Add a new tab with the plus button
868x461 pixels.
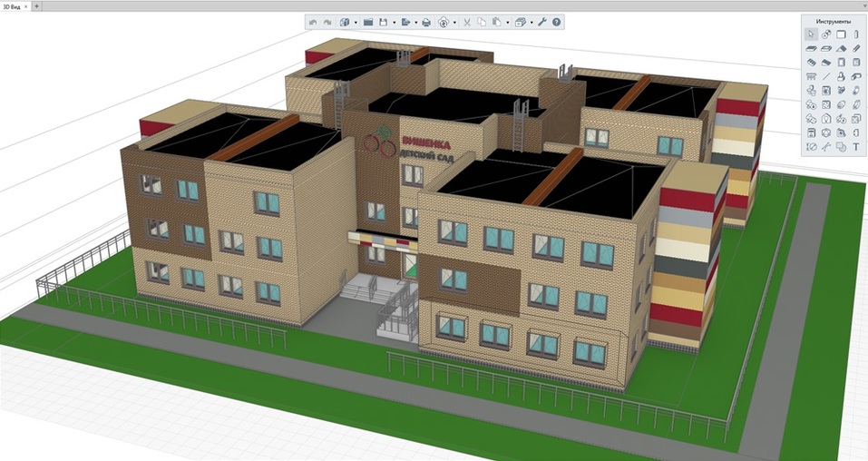pyautogui.click(x=36, y=6)
